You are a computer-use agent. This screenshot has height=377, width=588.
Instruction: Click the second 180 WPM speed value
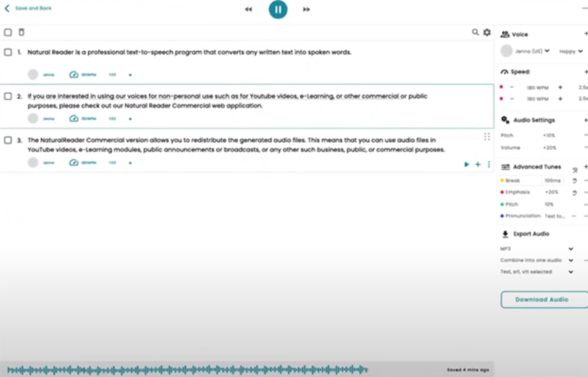click(537, 99)
